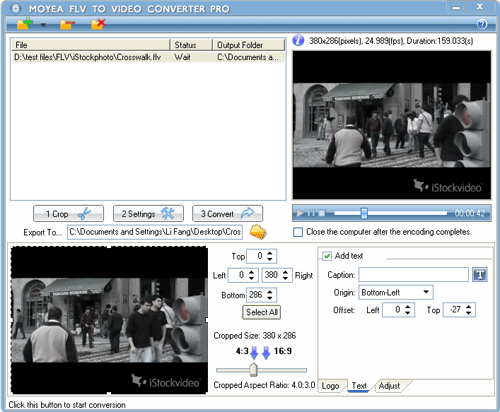
Task: Click the remove file folder icon
Action: pyautogui.click(x=67, y=24)
